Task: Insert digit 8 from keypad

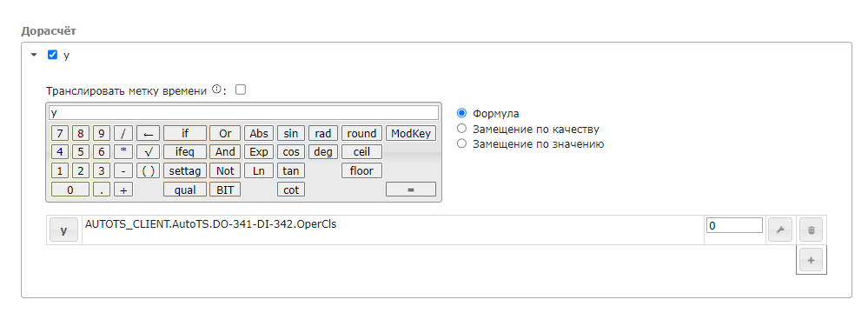Action: [80, 134]
